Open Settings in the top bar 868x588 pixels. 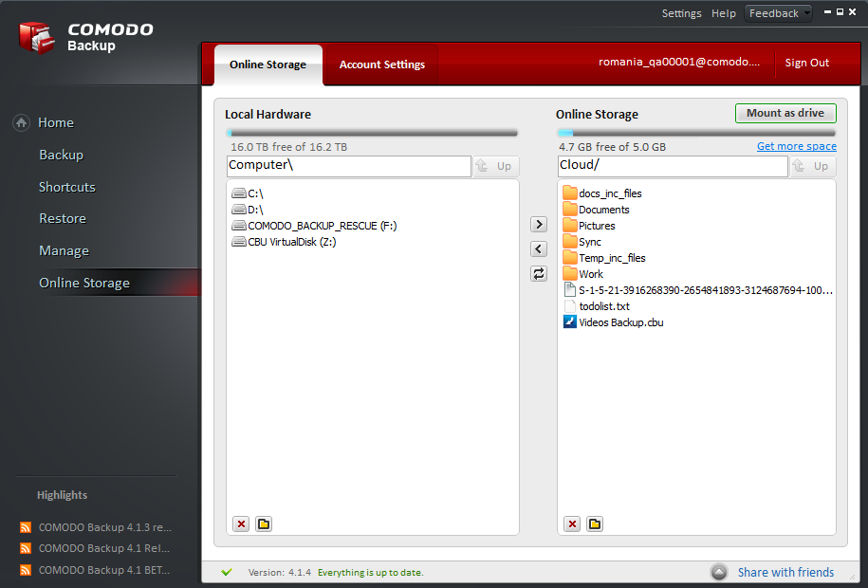[681, 13]
